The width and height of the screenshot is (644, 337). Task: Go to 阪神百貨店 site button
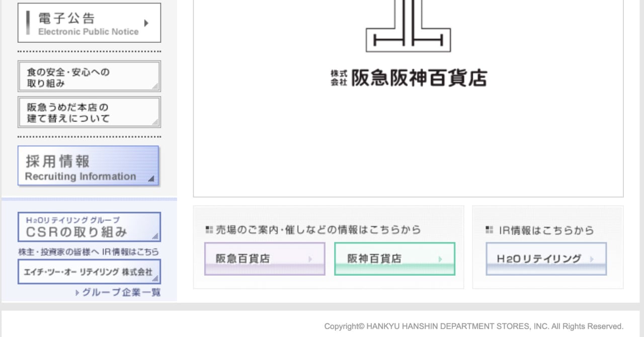[394, 259]
